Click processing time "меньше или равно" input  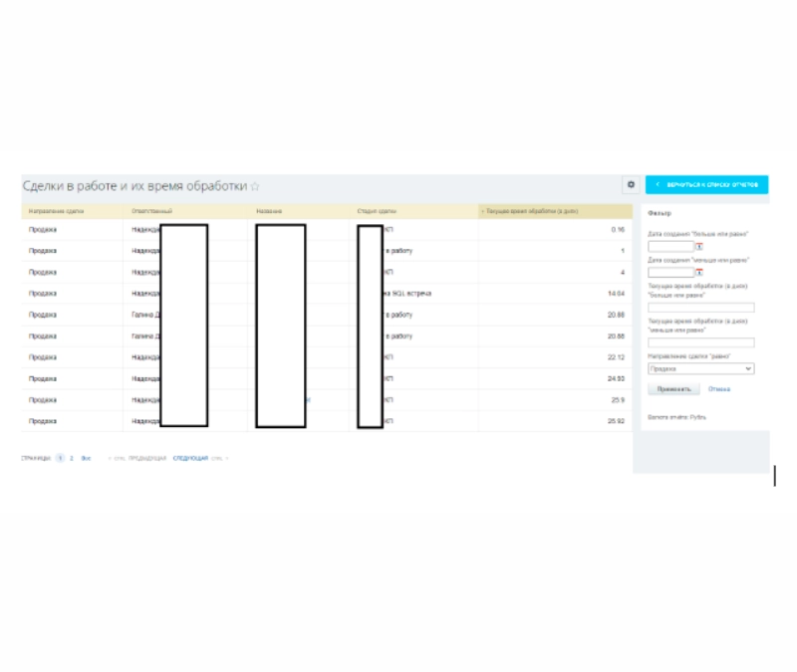[700, 343]
